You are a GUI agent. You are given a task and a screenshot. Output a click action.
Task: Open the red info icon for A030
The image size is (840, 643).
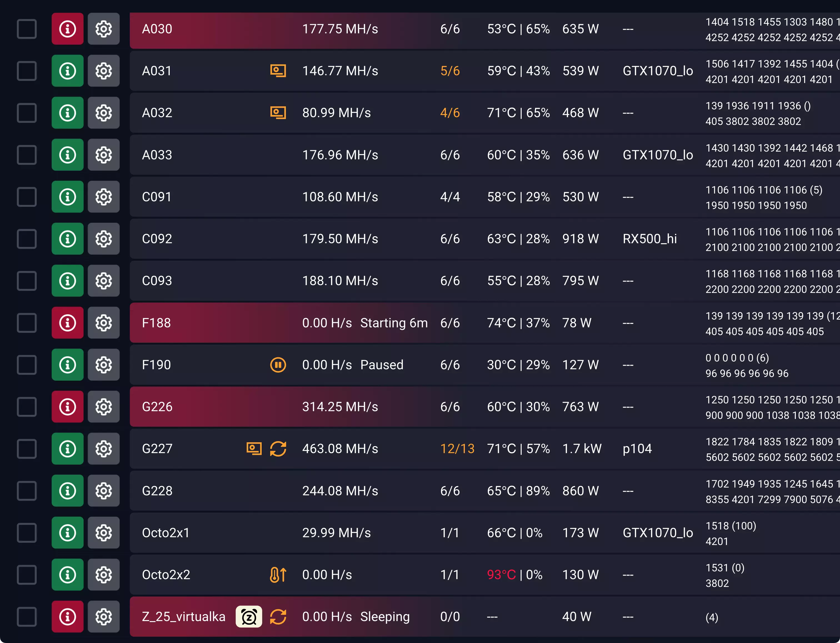click(x=67, y=29)
